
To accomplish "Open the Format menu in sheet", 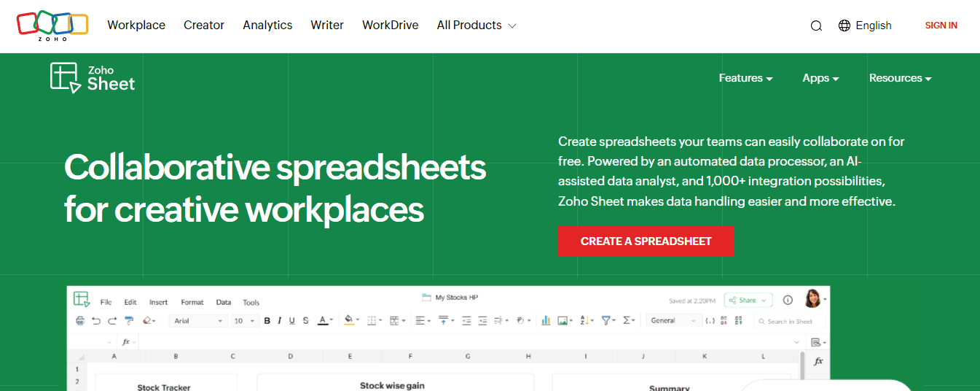I will click(192, 303).
